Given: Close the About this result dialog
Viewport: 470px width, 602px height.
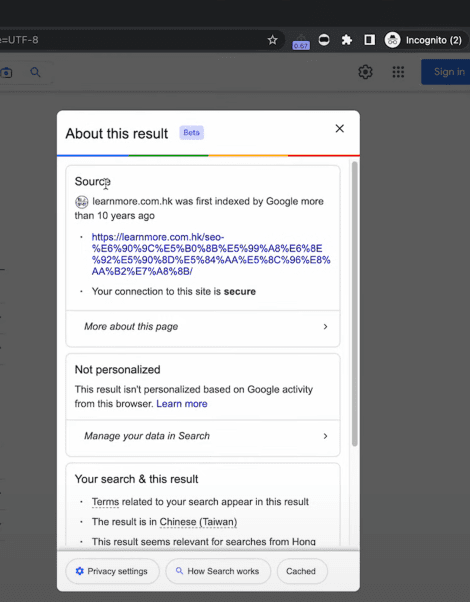Looking at the screenshot, I should click(339, 129).
